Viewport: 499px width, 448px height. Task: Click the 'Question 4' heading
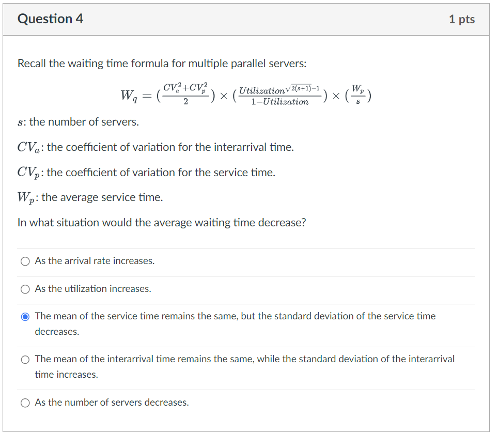pyautogui.click(x=49, y=19)
